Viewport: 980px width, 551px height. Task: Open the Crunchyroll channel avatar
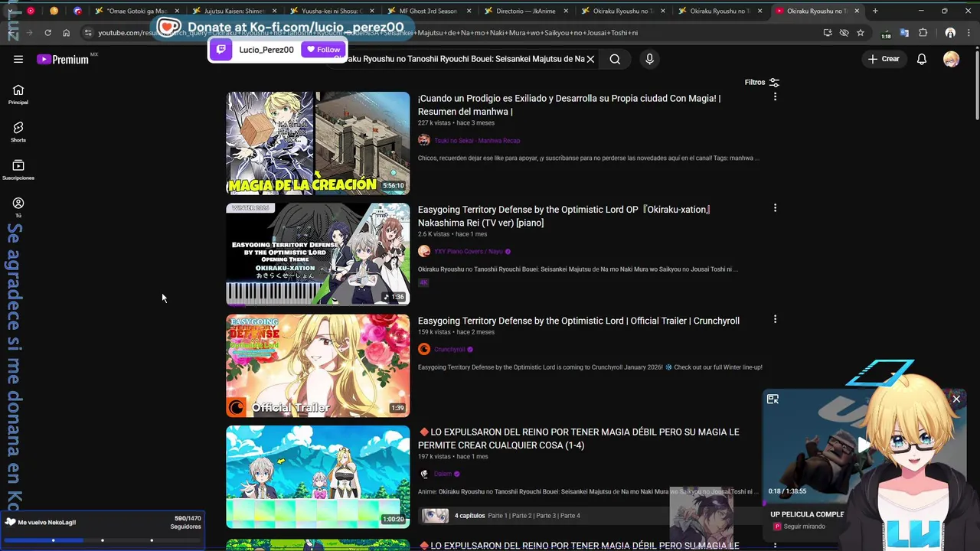pyautogui.click(x=424, y=349)
